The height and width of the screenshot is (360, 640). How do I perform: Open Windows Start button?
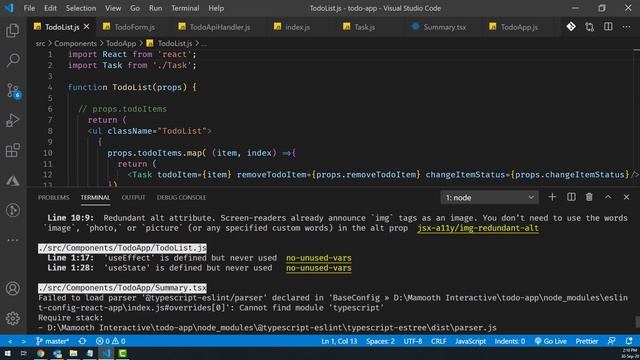(x=7, y=353)
